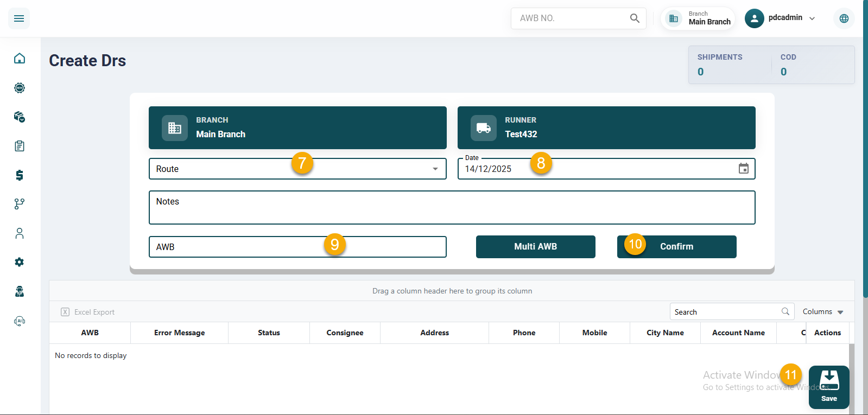Open the branch routing sidebar icon

(x=20, y=204)
